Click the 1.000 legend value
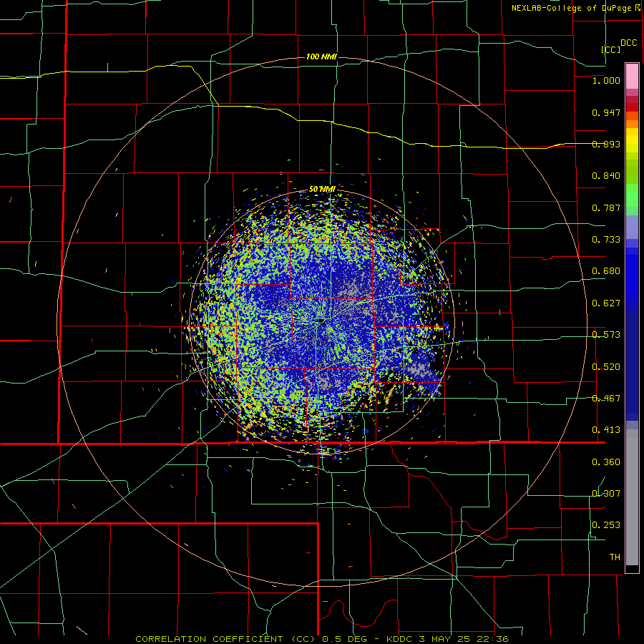 pyautogui.click(x=606, y=80)
